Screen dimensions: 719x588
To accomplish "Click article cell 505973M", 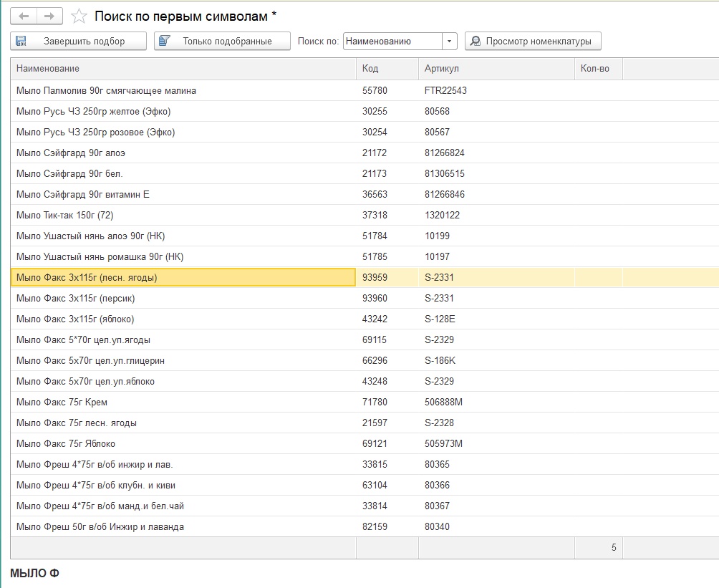I will (x=496, y=443).
